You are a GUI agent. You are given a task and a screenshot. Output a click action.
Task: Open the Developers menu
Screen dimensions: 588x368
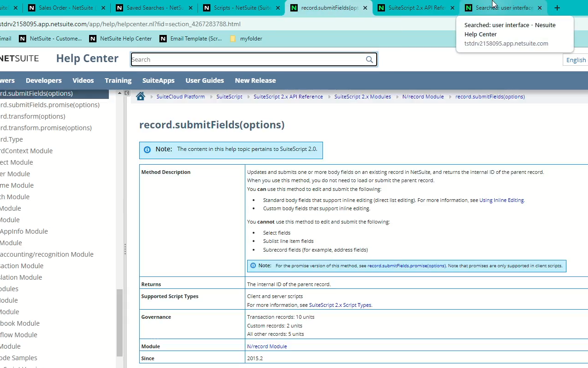(44, 80)
